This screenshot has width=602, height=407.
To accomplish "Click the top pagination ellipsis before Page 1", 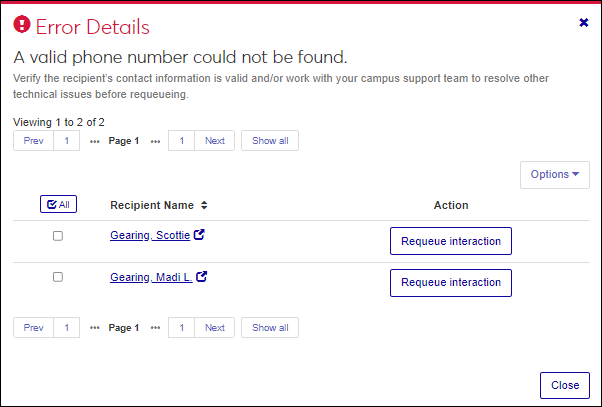I will 95,141.
